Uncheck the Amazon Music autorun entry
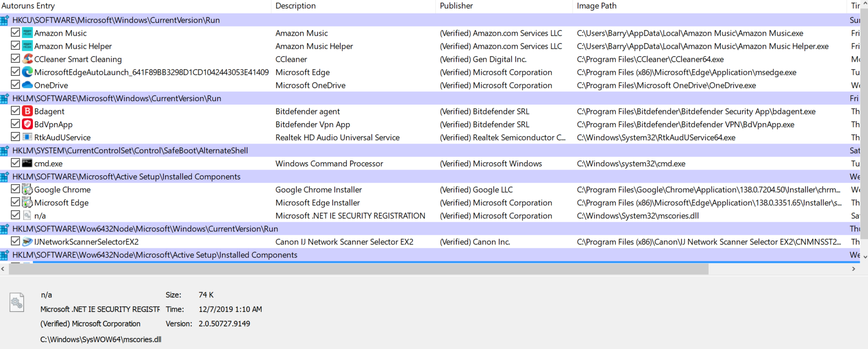Image resolution: width=868 pixels, height=349 pixels. click(x=16, y=32)
